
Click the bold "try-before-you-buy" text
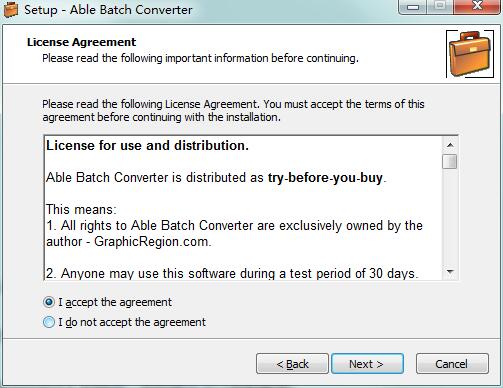[325, 178]
